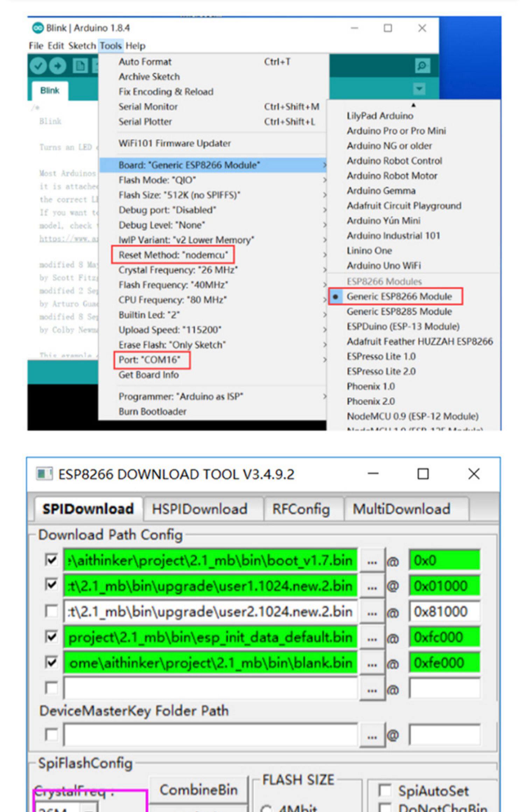Browse for the DeviceMasterKey folder path
This screenshot has width=525, height=812.
coord(372,735)
